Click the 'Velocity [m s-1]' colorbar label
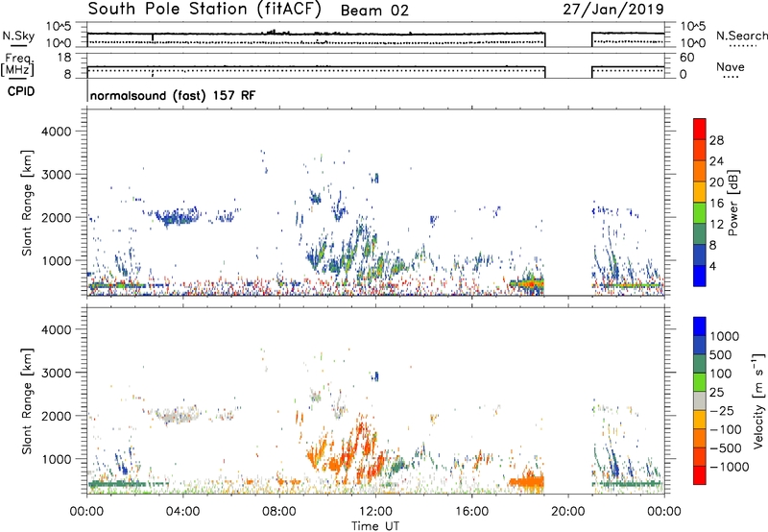768x532 pixels. [757, 400]
